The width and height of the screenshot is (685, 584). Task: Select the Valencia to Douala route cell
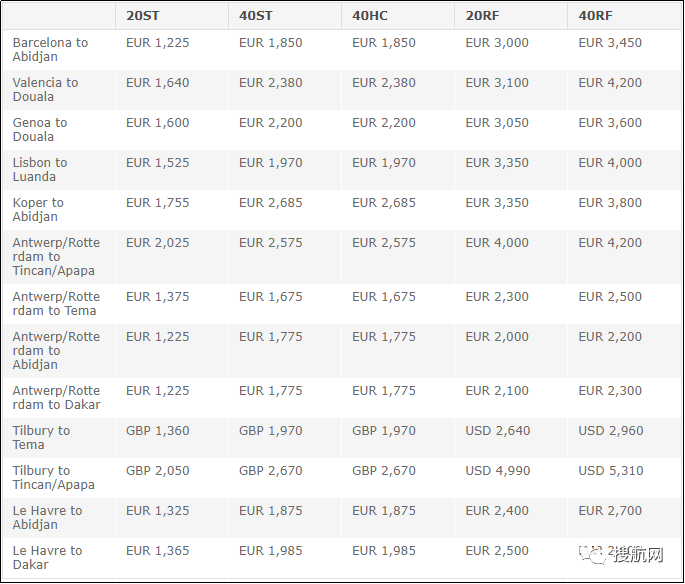(45, 90)
